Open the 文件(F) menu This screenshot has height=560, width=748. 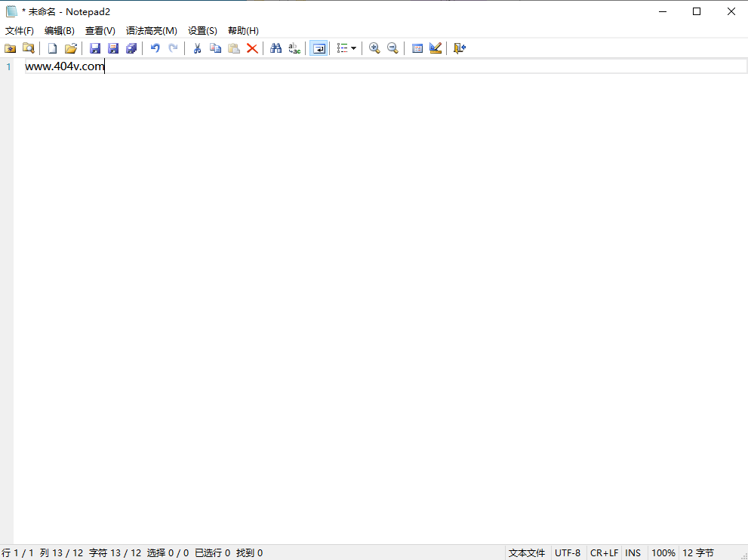tap(19, 31)
